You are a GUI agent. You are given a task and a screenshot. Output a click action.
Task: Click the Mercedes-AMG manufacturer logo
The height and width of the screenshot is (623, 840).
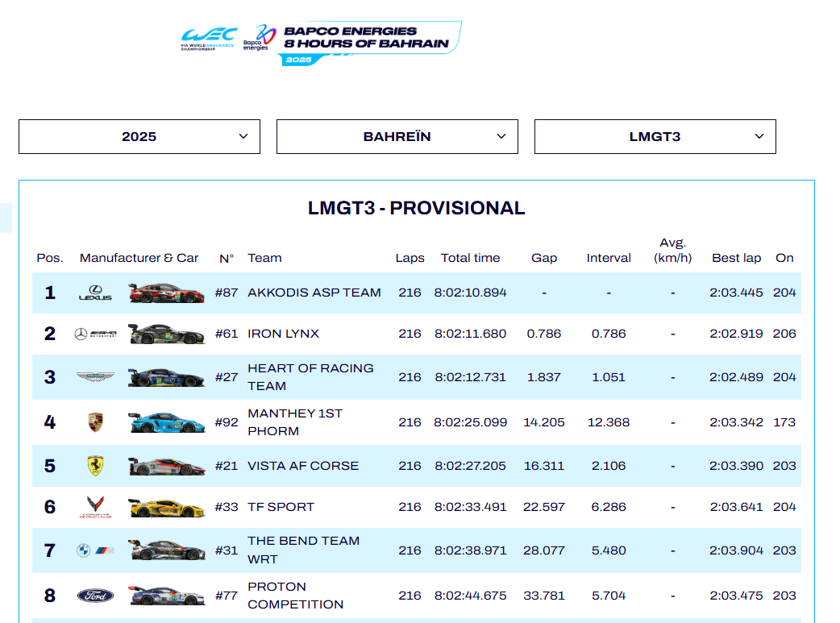pos(95,334)
